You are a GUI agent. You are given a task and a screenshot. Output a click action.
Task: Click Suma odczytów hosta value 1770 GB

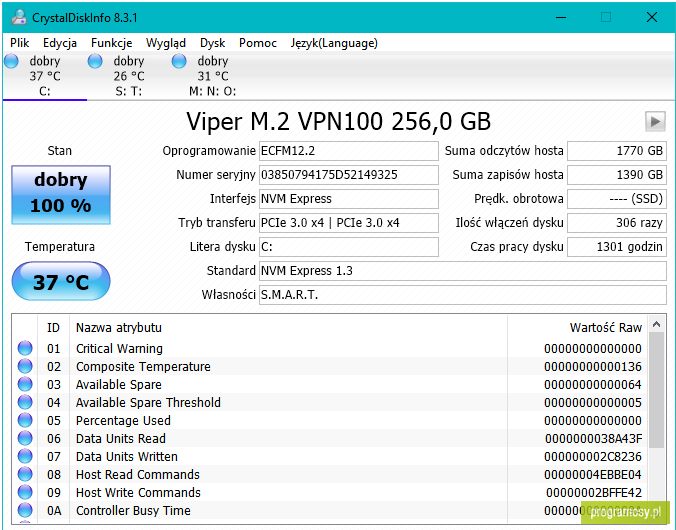tap(617, 151)
